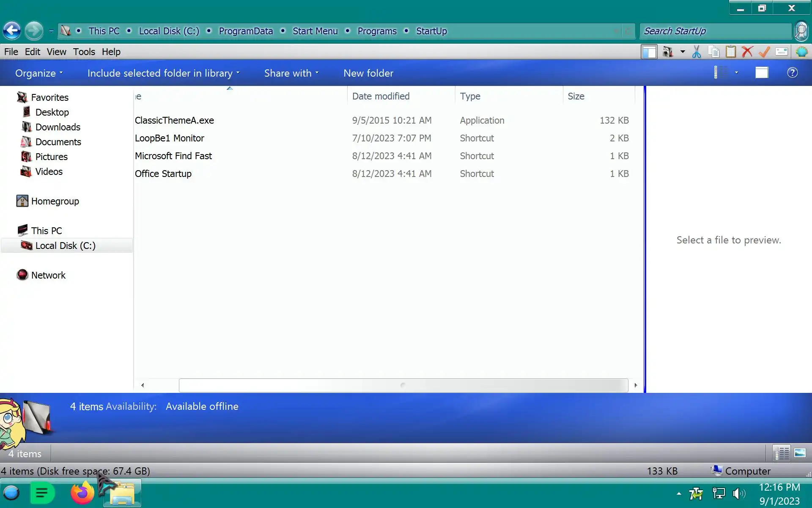812x508 pixels.
Task: Click the Copy icon in toolbar
Action: (x=714, y=52)
